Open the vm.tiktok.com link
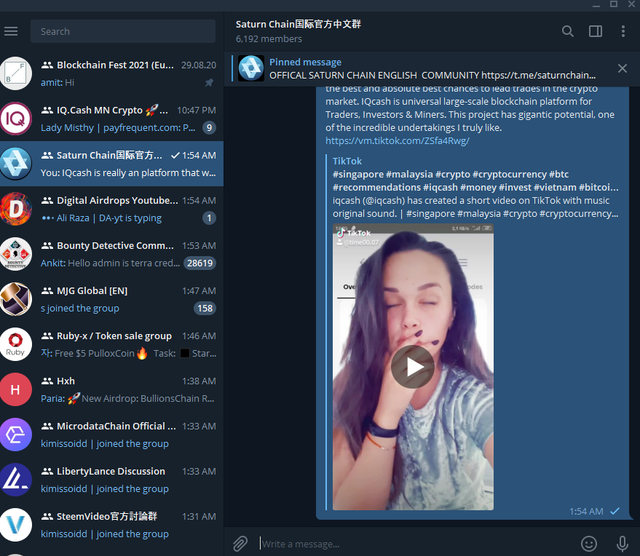 (397, 141)
